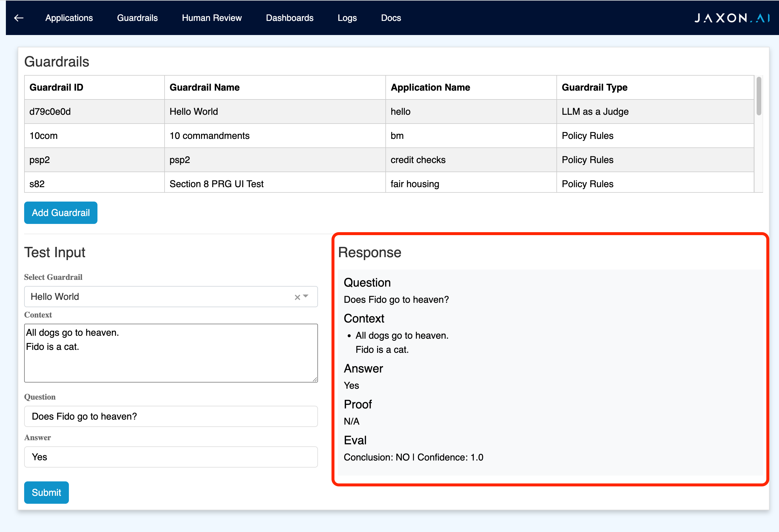Screen dimensions: 779x532
Task: Click the 'hello' application cell
Action: coord(471,112)
